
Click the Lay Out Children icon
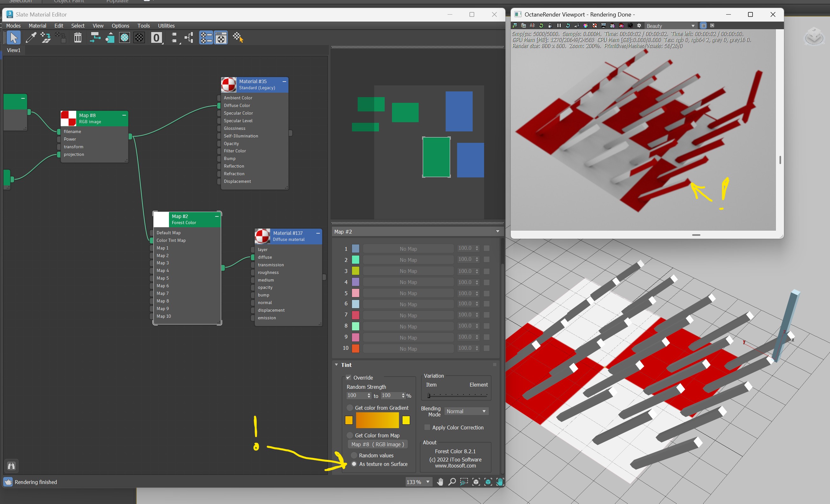189,38
